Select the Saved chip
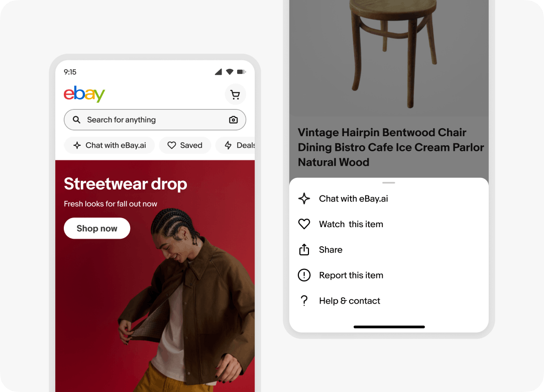This screenshot has height=392, width=544. click(185, 145)
